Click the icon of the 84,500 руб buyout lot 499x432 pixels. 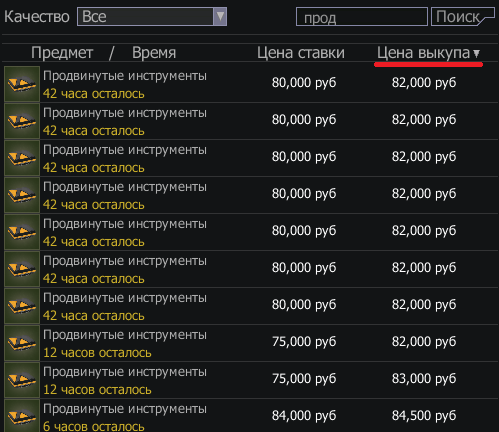point(22,416)
